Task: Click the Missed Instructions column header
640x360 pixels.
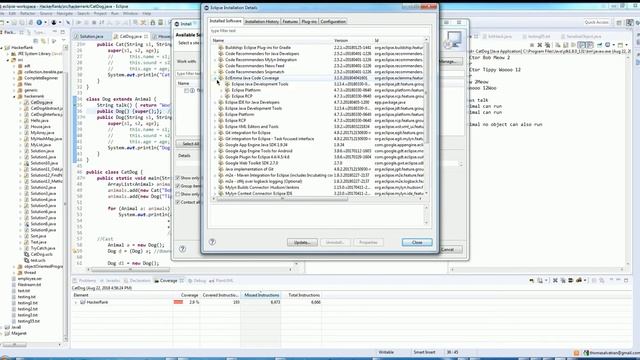Action: coord(261,295)
